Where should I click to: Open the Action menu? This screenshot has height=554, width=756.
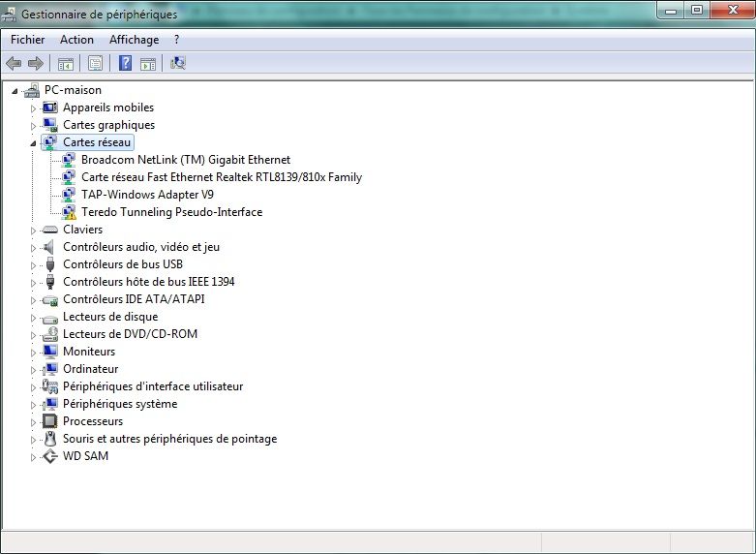click(x=76, y=40)
